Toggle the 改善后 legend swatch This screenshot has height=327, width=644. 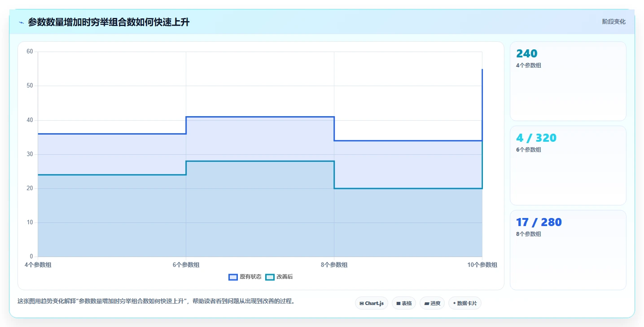coord(270,277)
